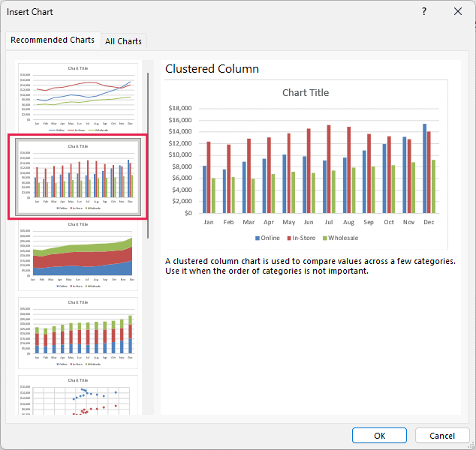Image resolution: width=476 pixels, height=450 pixels.
Task: Click the Dec category label in preview
Action: pyautogui.click(x=429, y=222)
